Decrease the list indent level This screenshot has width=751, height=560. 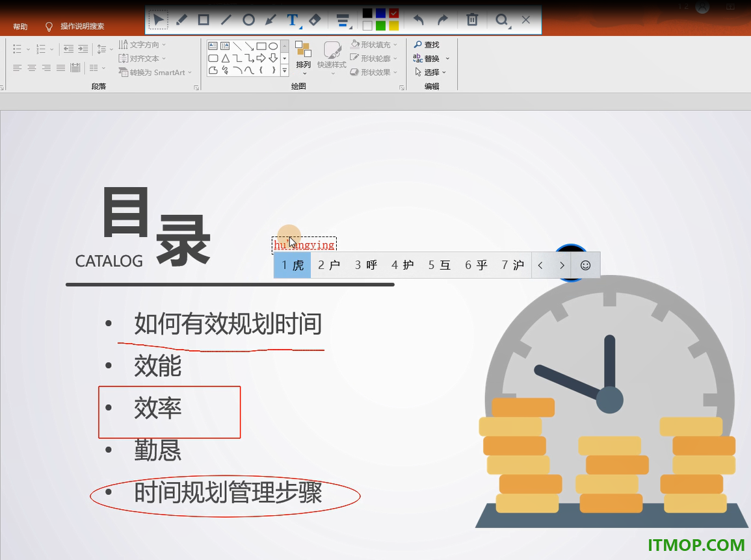69,49
